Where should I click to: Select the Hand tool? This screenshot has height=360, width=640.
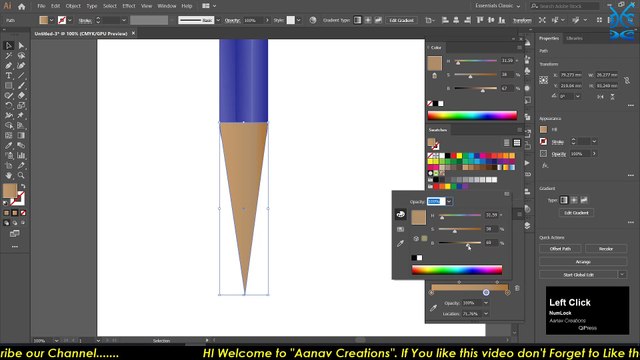(x=9, y=176)
